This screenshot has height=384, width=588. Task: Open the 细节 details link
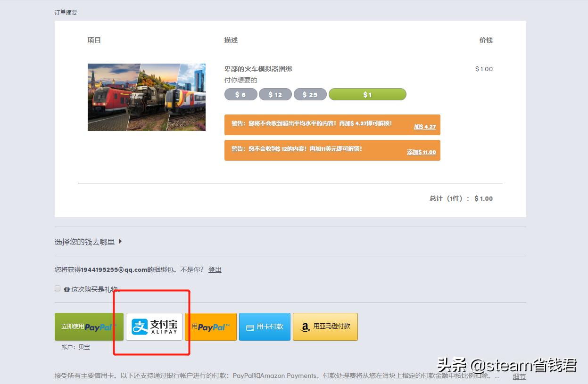point(519,376)
